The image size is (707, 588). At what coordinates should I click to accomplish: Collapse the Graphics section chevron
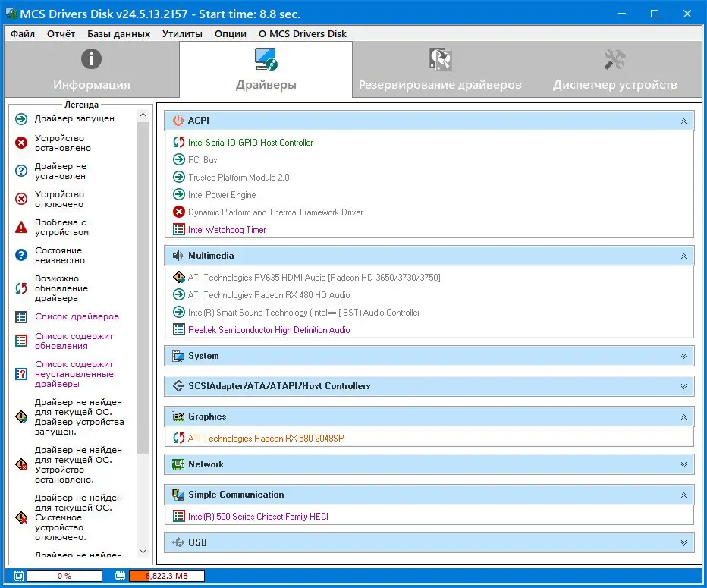point(683,417)
